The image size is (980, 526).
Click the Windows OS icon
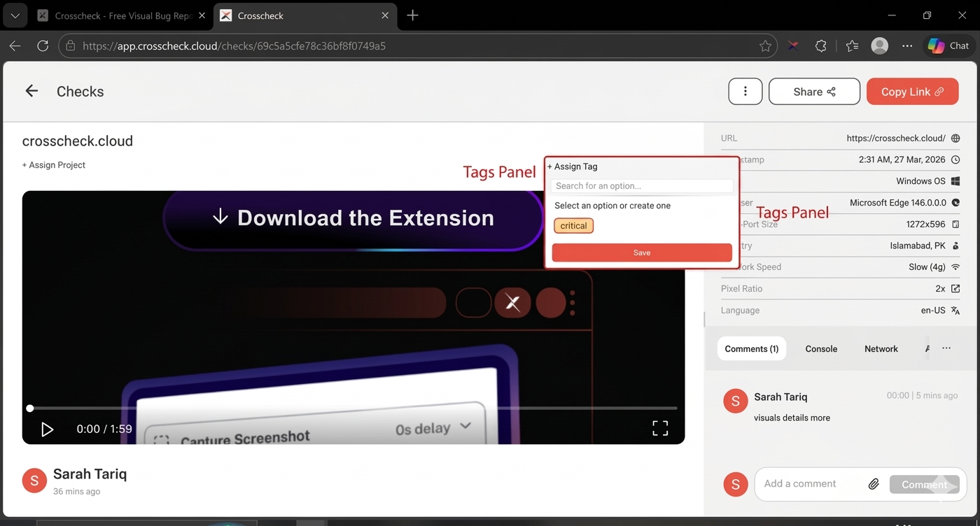pyautogui.click(x=956, y=180)
